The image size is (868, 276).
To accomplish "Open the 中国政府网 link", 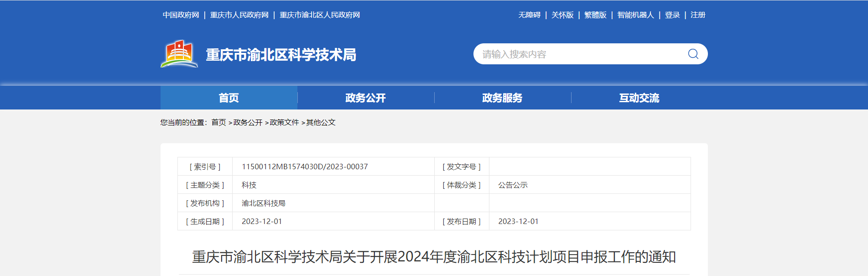I will (181, 15).
